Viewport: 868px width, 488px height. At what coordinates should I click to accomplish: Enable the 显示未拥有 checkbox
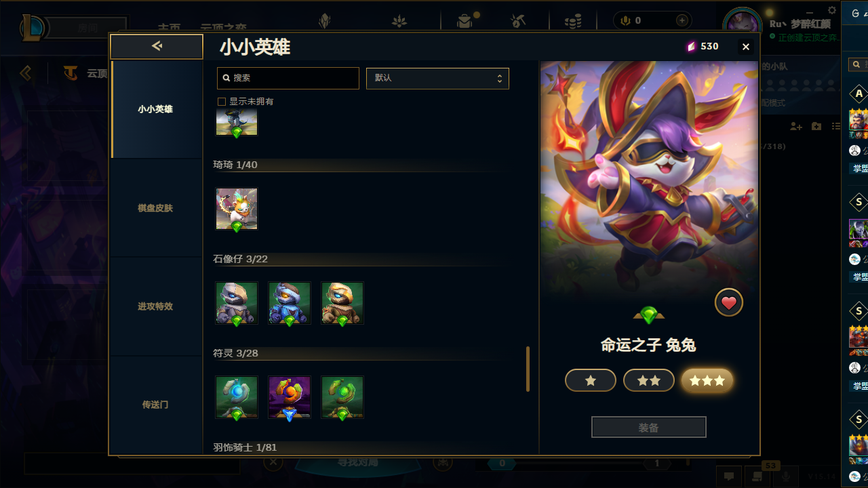tap(221, 102)
